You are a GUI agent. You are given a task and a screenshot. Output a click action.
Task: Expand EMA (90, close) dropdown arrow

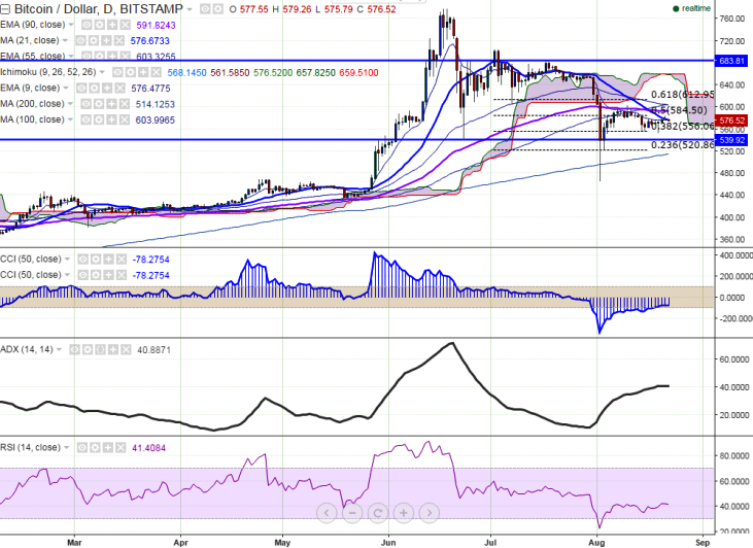coord(71,25)
